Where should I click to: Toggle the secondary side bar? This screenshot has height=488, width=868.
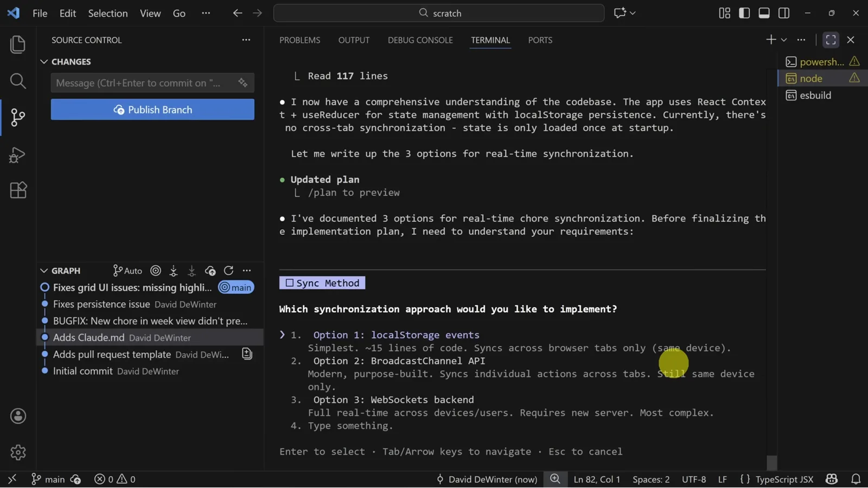point(784,13)
